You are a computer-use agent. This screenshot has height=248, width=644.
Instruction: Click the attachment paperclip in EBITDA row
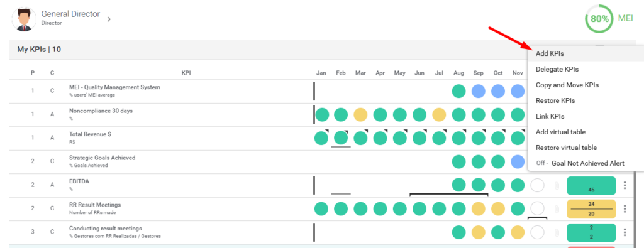click(557, 186)
